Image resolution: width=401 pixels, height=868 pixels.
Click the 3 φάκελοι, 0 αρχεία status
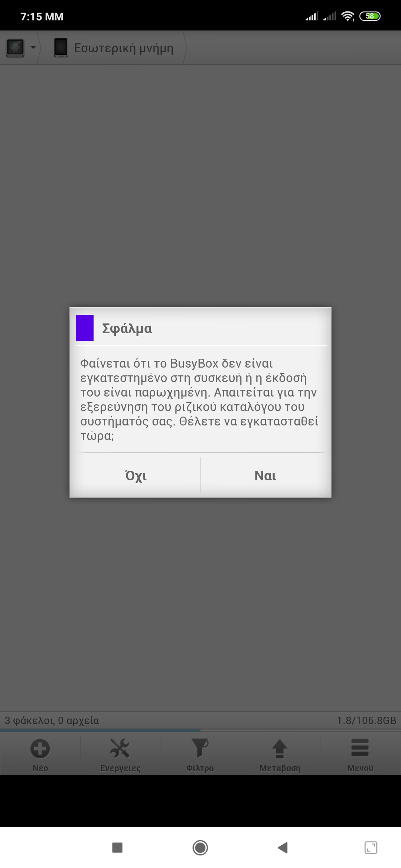point(52,720)
